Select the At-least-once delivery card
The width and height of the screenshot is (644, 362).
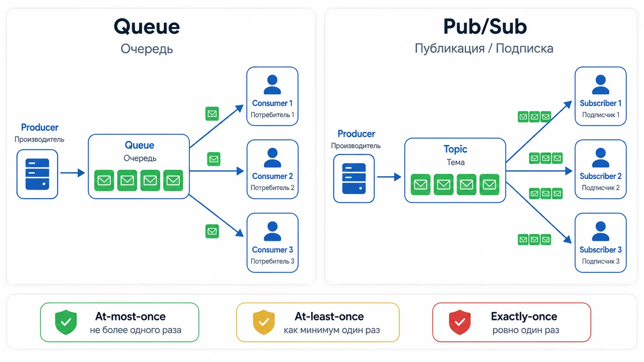[x=318, y=322]
